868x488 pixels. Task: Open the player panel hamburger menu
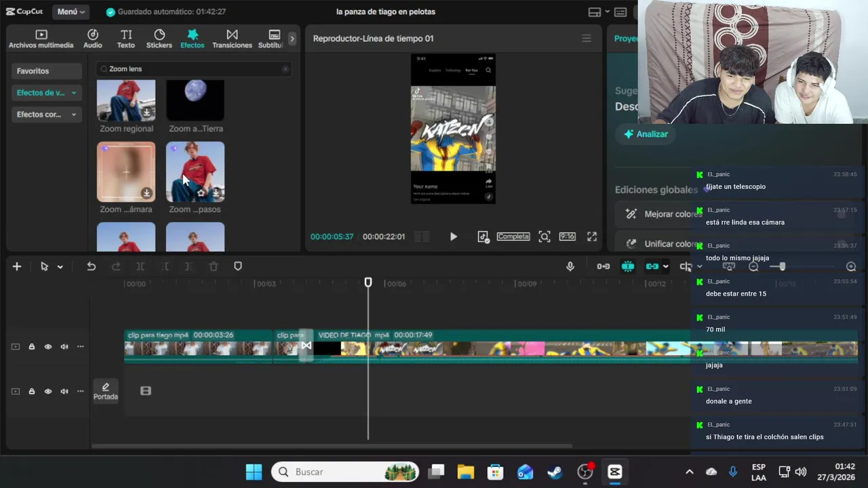point(587,39)
